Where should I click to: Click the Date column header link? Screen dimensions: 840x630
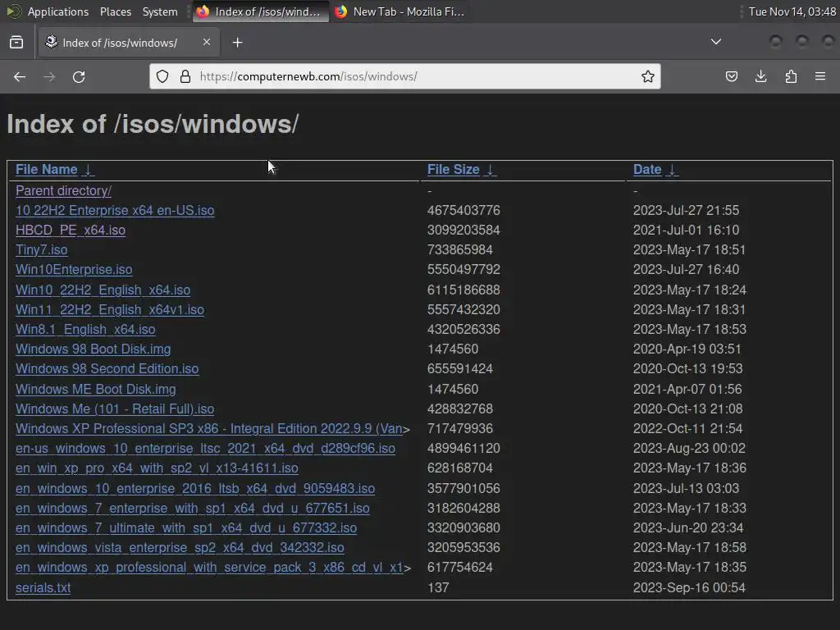647,170
